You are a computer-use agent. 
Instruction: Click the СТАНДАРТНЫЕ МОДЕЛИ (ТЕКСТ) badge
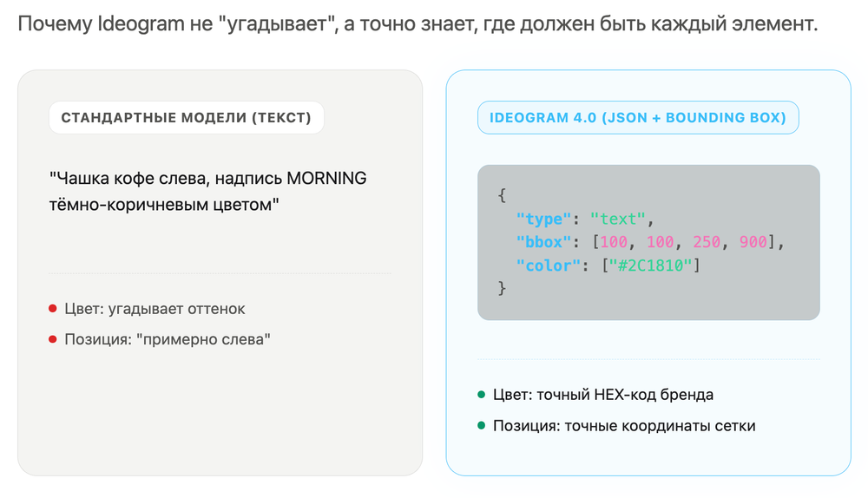186,117
